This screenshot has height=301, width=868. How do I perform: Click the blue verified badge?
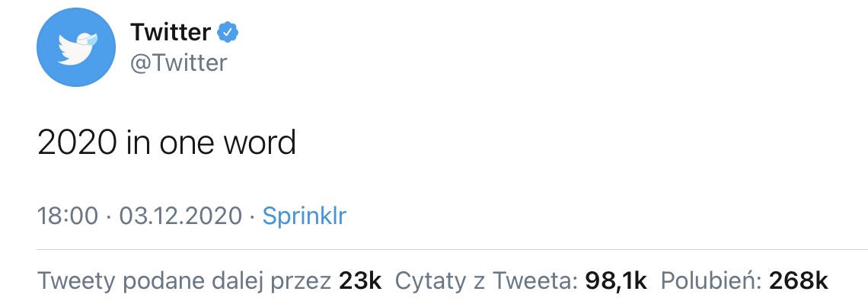click(x=228, y=33)
